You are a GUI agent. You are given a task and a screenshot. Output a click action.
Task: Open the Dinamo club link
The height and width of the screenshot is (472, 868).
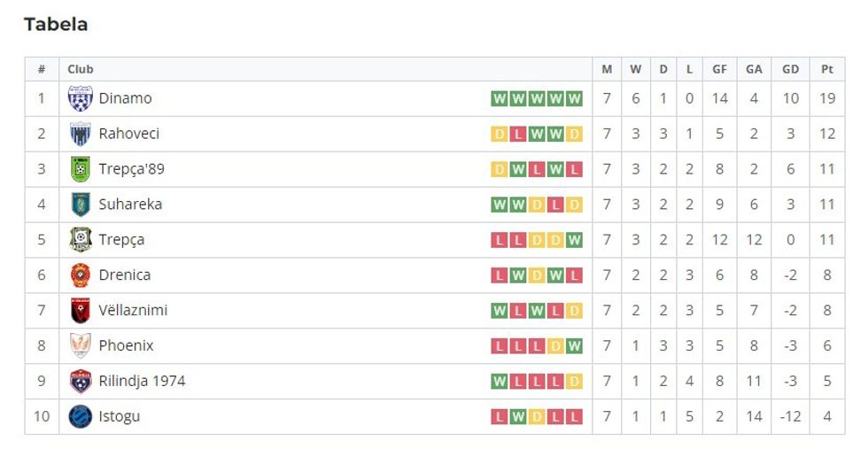[x=125, y=98]
